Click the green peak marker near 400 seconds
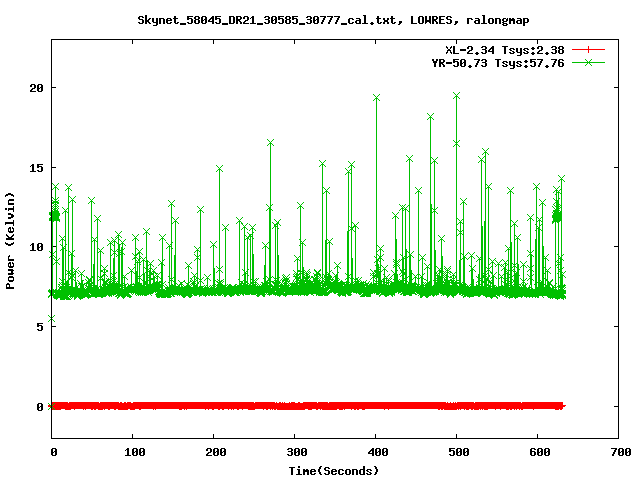The image size is (640, 480). (376, 98)
